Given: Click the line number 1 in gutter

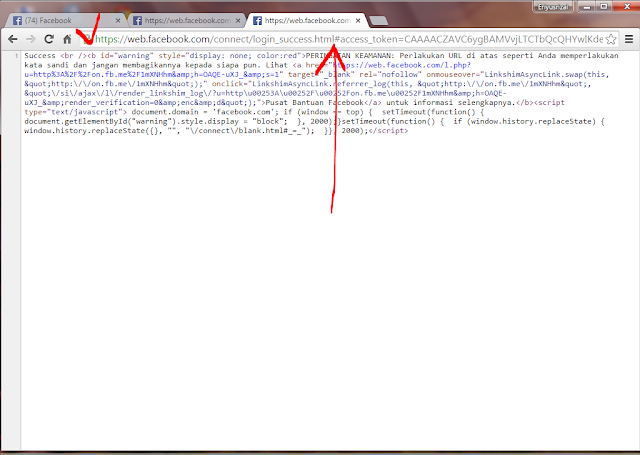Looking at the screenshot, I should pyautogui.click(x=16, y=56).
